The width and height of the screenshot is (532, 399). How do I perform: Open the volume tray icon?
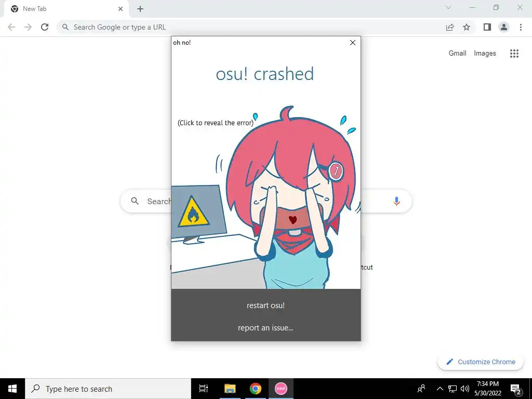pyautogui.click(x=465, y=389)
